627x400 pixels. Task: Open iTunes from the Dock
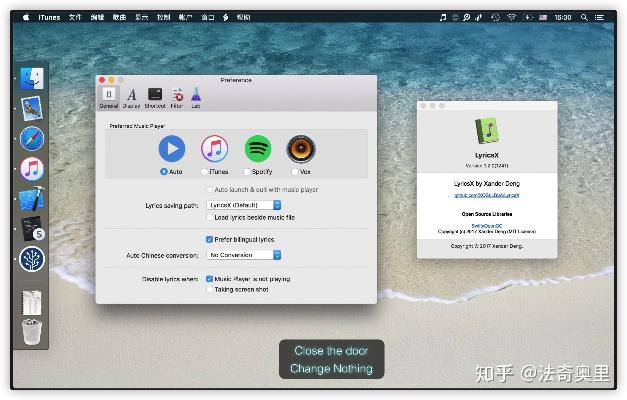tap(32, 168)
